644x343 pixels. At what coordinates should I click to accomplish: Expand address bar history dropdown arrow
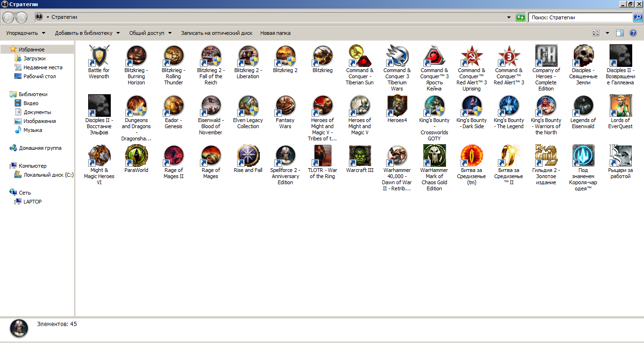click(x=509, y=17)
